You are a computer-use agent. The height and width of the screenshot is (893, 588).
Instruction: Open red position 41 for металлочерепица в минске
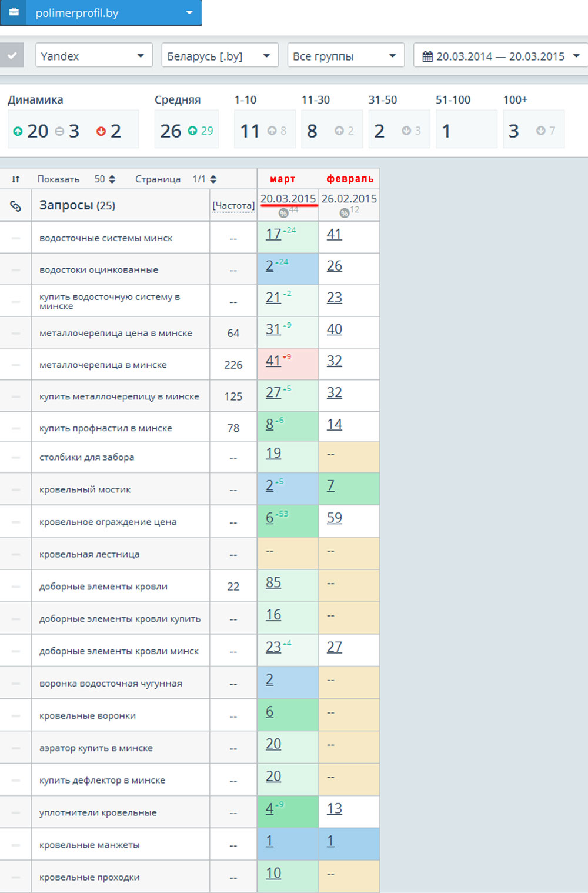coord(273,361)
